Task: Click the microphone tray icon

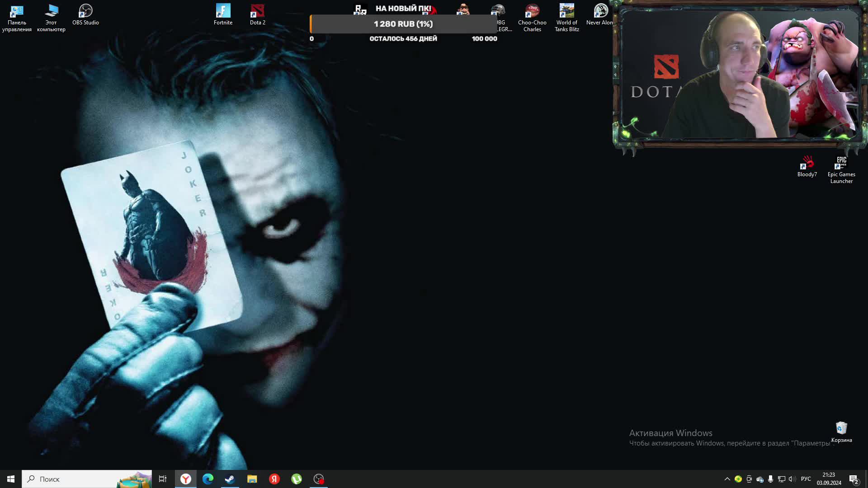Action: point(771,479)
